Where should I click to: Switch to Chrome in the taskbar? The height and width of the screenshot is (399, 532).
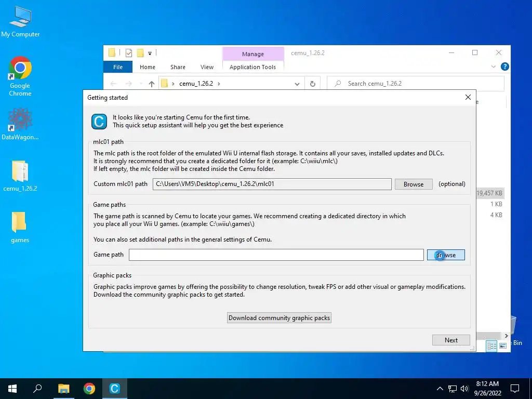(89, 389)
